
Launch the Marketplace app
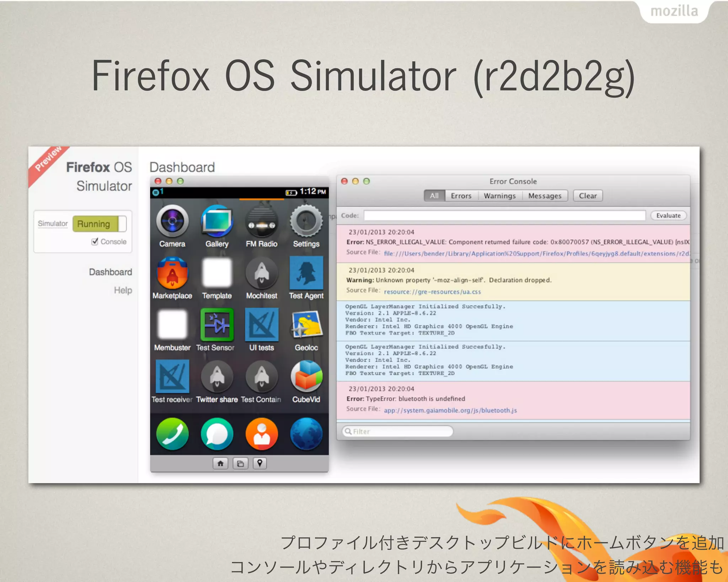172,273
